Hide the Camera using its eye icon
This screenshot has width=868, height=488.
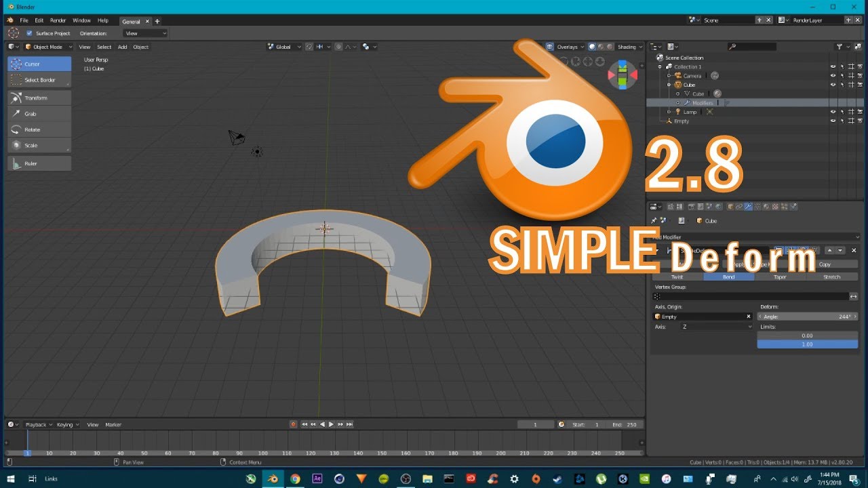click(x=833, y=76)
